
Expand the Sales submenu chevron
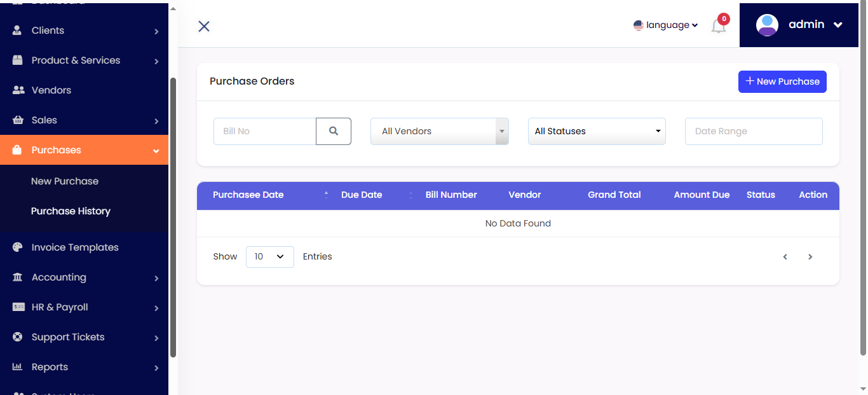click(156, 121)
